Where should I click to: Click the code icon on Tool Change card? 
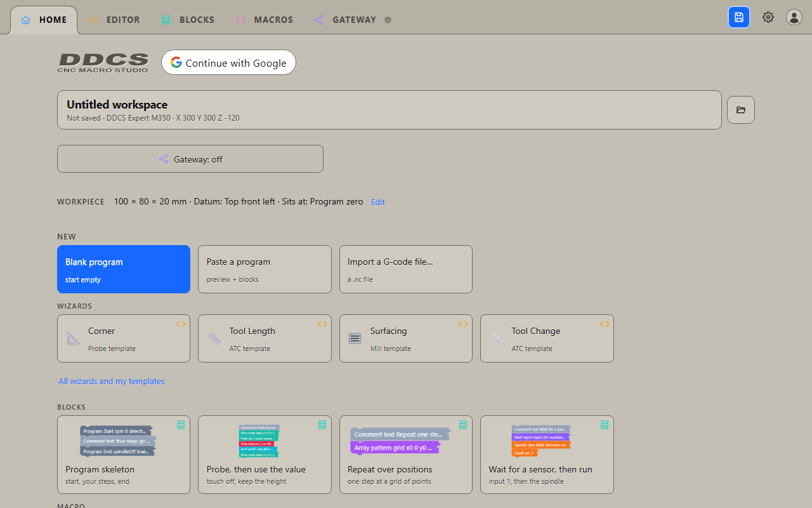click(605, 324)
